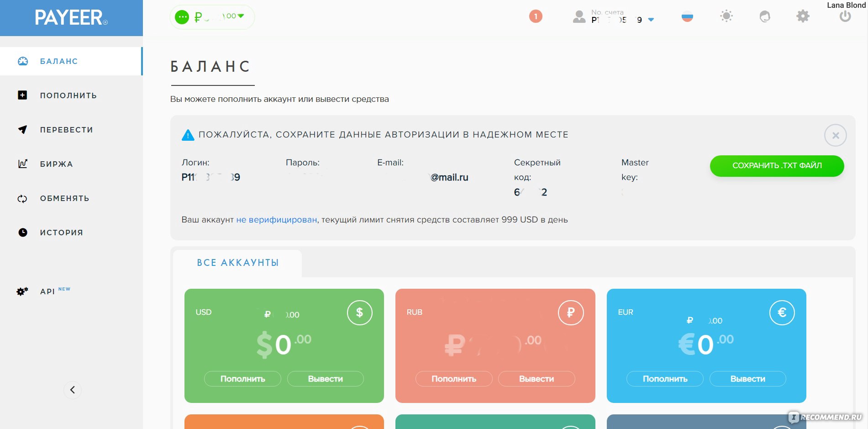868x429 pixels.
Task: Click the circular arrows exchange icon
Action: click(22, 199)
